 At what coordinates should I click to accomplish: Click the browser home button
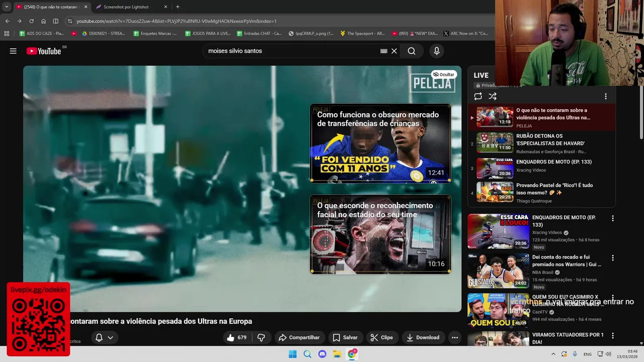(x=43, y=21)
